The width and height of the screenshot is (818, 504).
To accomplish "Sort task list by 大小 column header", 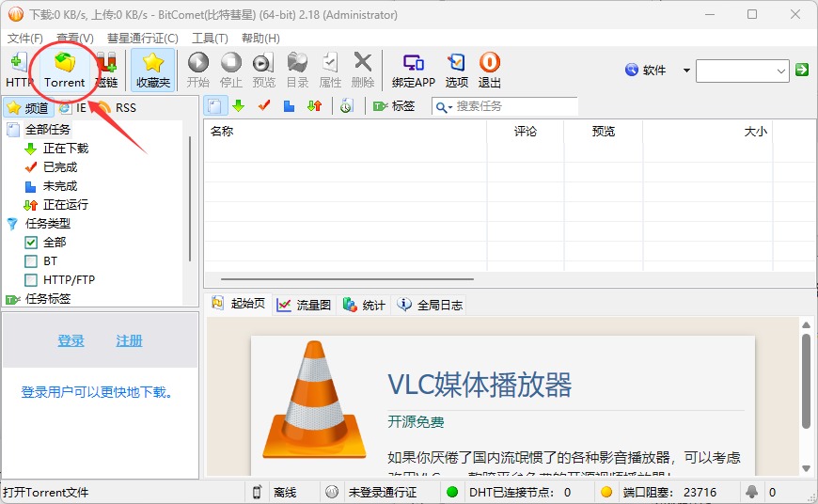I will [x=707, y=131].
